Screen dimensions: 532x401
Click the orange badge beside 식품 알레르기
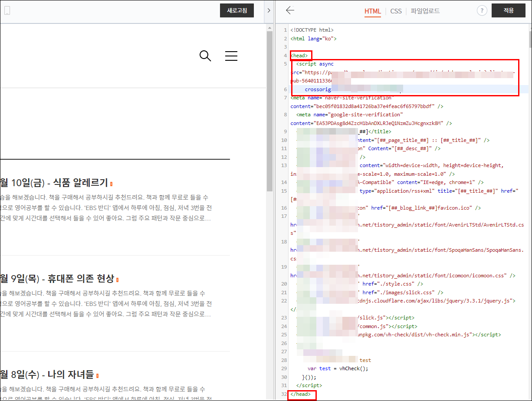click(112, 184)
